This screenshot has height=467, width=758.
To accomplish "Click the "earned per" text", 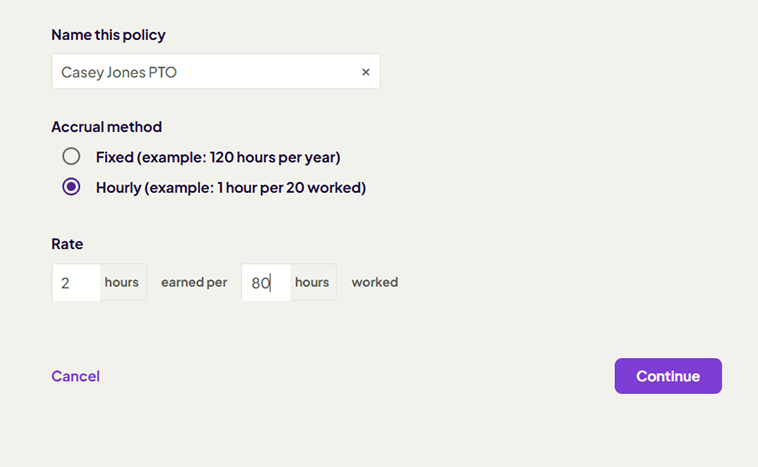I will coord(194,283).
